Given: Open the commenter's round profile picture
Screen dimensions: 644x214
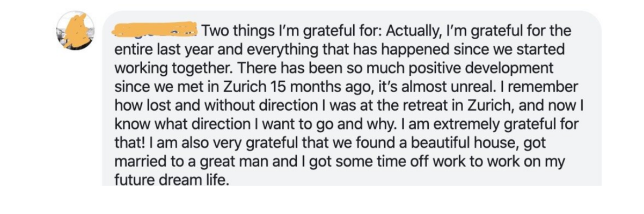Looking at the screenshot, I should (75, 31).
